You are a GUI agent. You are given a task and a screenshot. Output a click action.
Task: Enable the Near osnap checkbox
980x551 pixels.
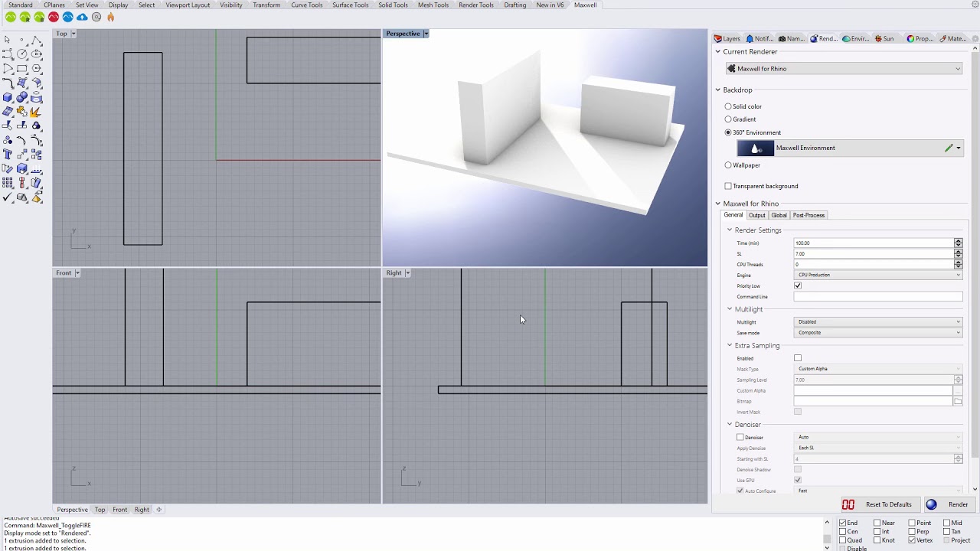(x=877, y=523)
